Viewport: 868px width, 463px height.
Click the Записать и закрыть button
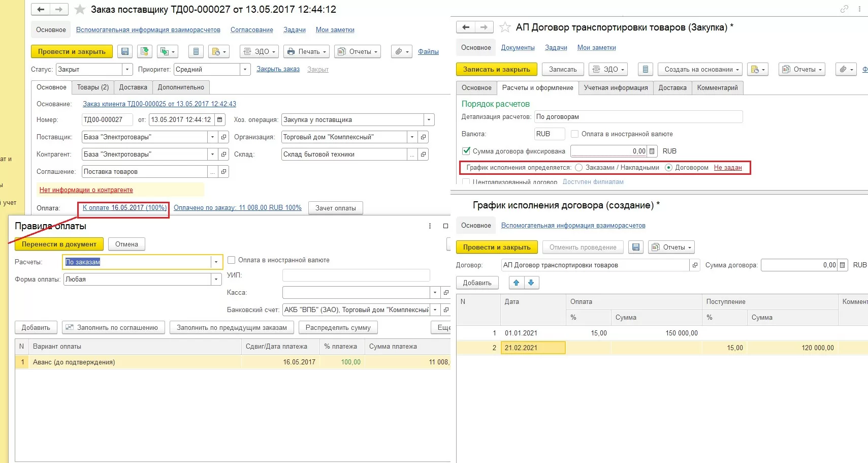click(496, 70)
